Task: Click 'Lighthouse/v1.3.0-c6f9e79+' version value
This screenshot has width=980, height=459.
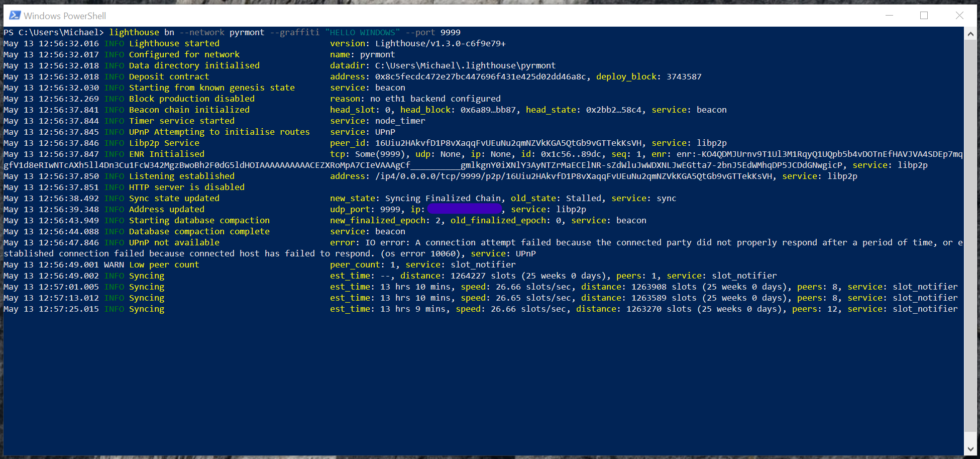Action: (x=441, y=43)
